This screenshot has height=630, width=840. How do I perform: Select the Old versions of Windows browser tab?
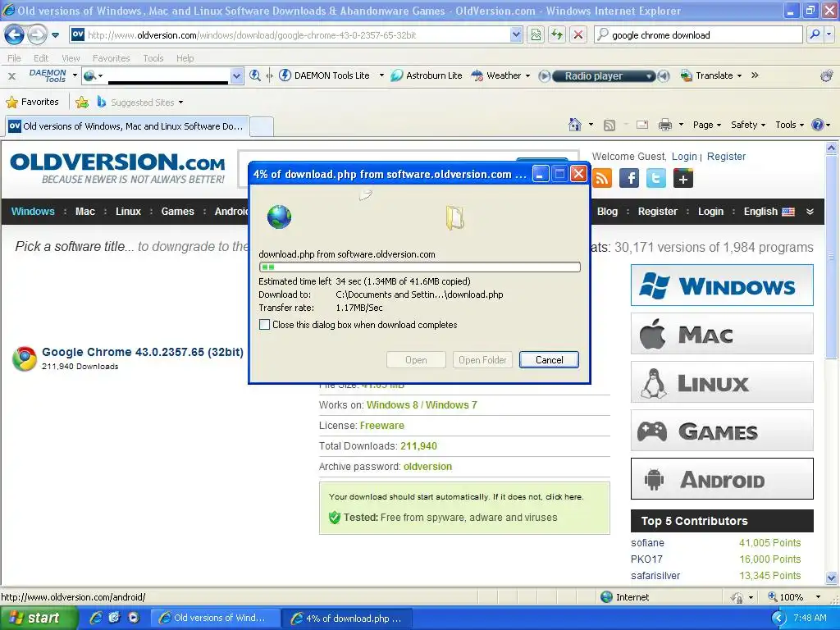point(127,126)
